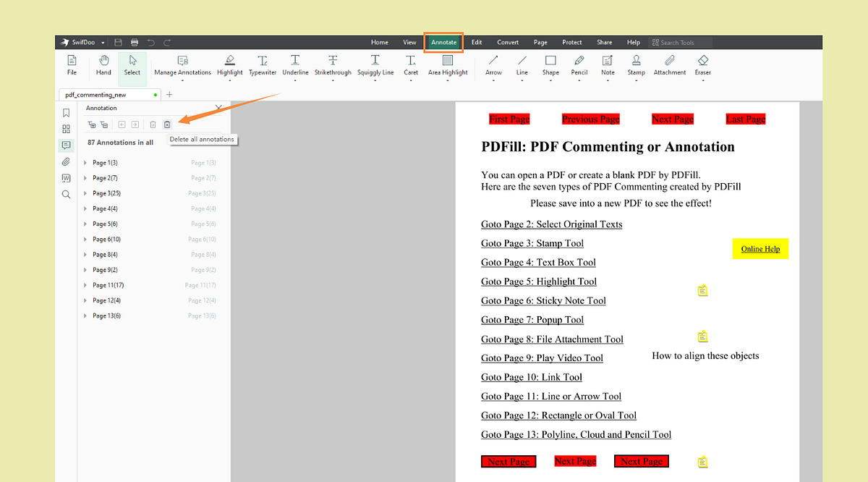Switch to the View ribbon tab
Screen dimensions: 868x482
click(409, 43)
